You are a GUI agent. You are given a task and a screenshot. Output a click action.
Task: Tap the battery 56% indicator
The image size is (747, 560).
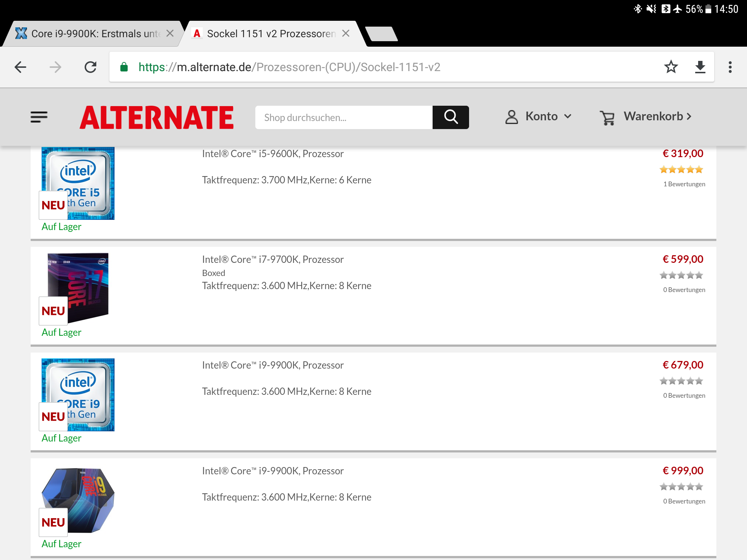coord(698,9)
